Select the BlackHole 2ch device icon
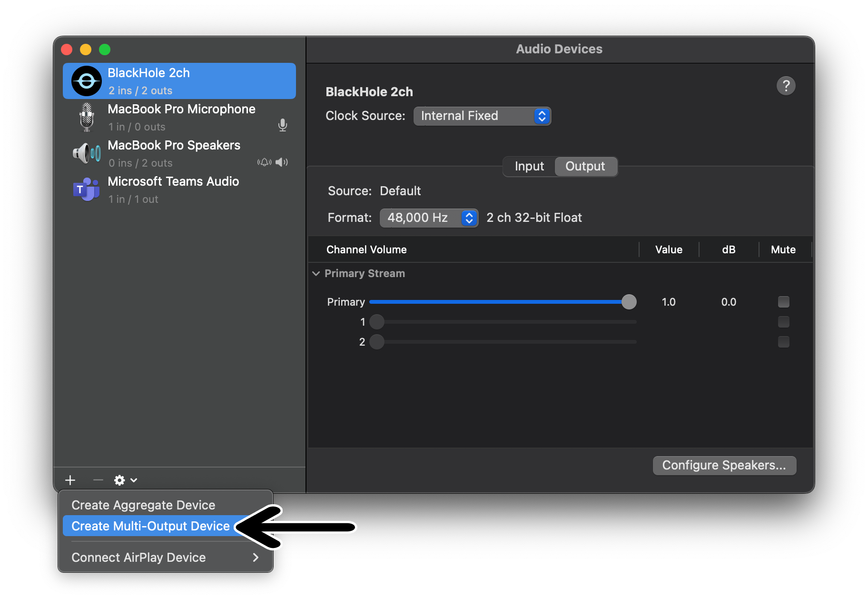The image size is (868, 598). point(86,80)
